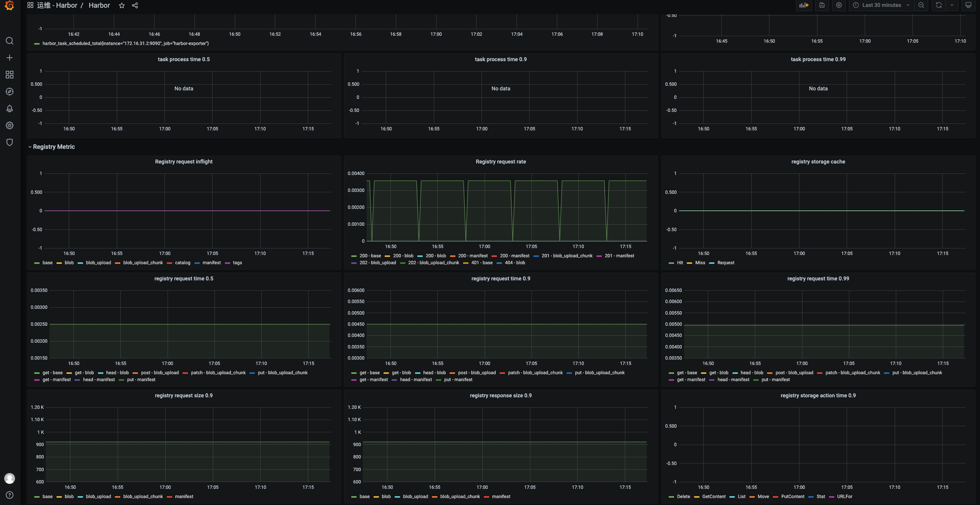
Task: Click the zoom out time range icon
Action: 921,5
